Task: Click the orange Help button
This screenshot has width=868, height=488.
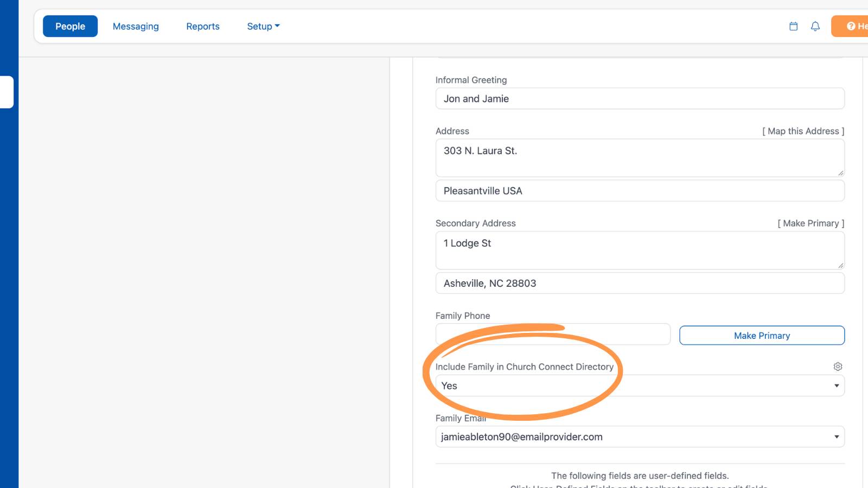Action: pos(850,26)
